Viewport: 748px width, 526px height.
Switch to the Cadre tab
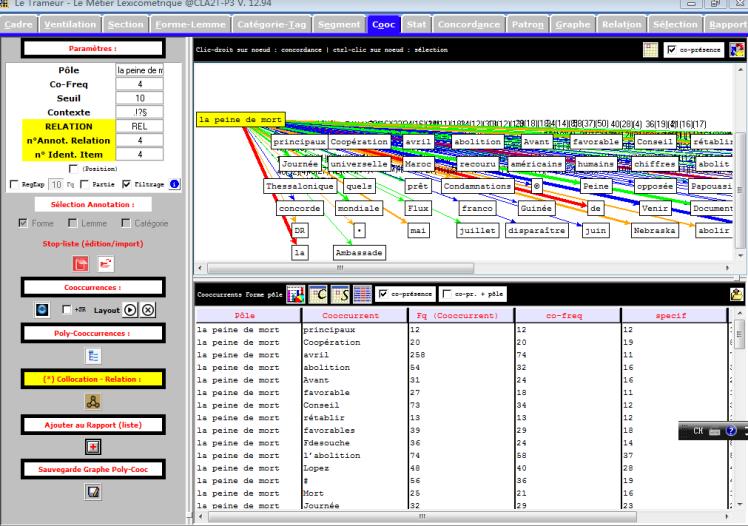[x=19, y=24]
